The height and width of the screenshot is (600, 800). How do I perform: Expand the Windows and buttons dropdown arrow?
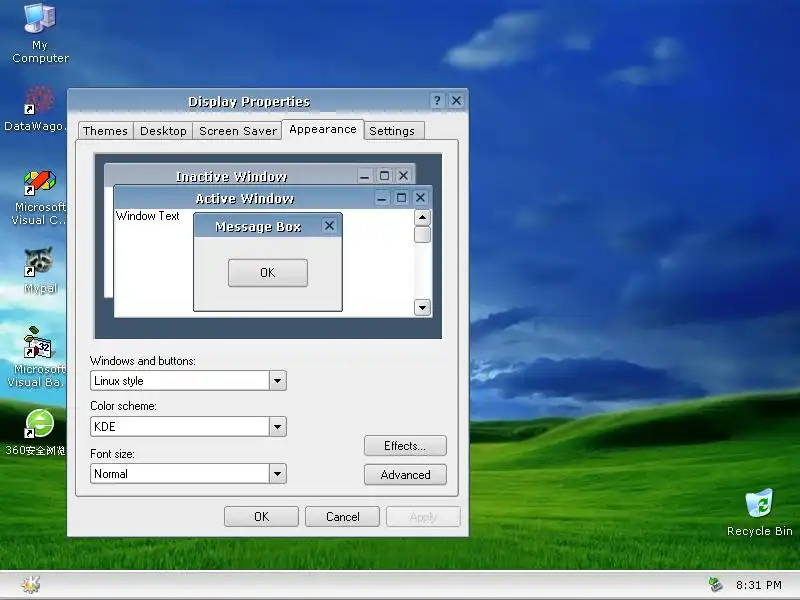click(x=278, y=381)
